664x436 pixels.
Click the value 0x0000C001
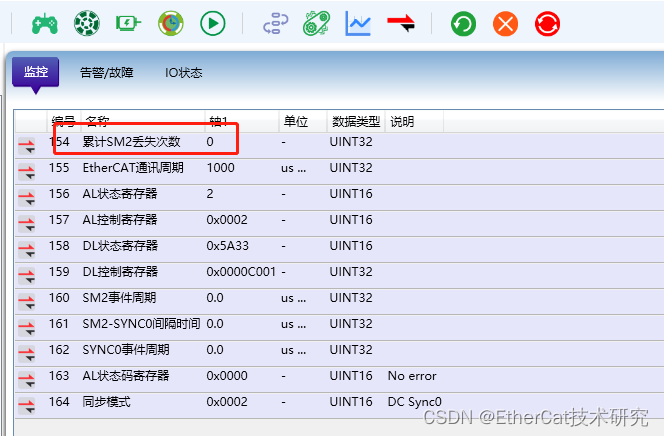(241, 272)
